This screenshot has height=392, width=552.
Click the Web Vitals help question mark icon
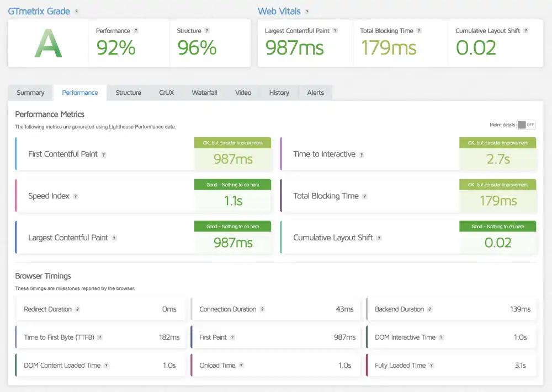[308, 10]
